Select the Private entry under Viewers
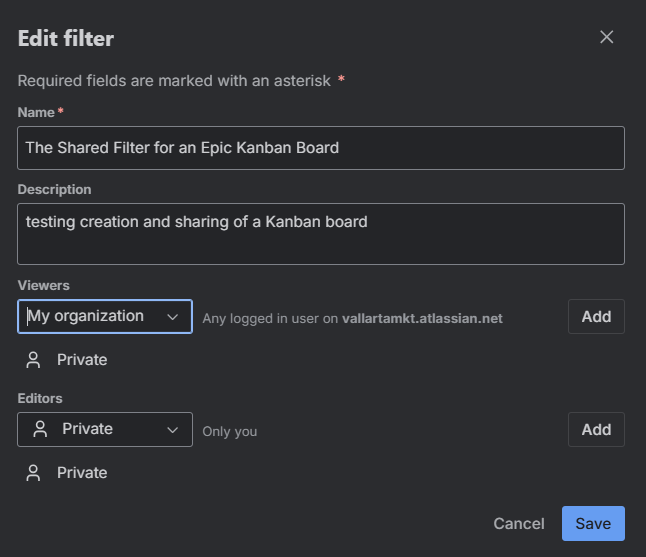The height and width of the screenshot is (557, 646). (x=82, y=360)
